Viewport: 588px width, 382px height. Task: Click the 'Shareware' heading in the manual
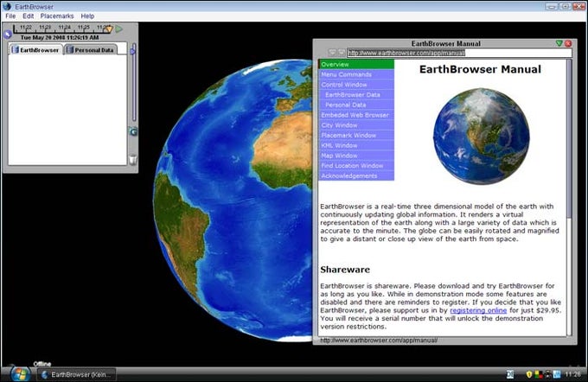(345, 270)
